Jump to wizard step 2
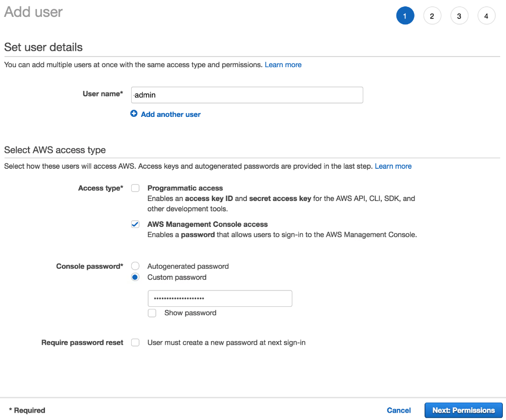Screen dimensions: 506x420 point(432,15)
